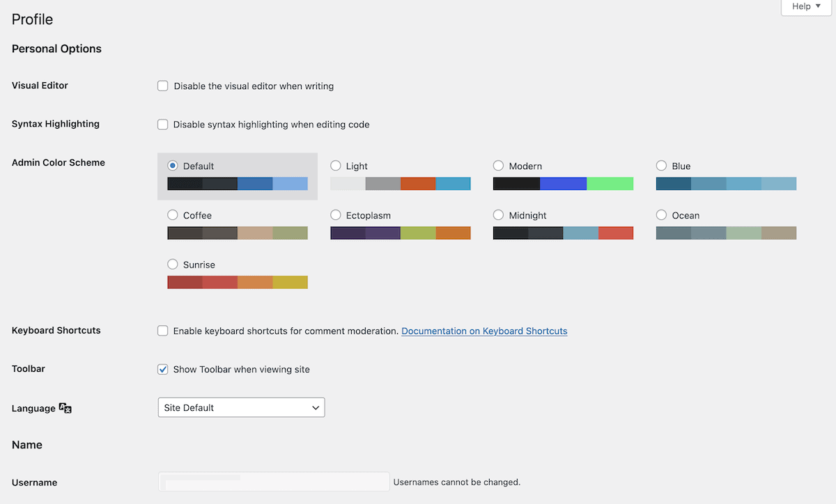
Task: Open the Help dropdown panel
Action: tap(805, 6)
